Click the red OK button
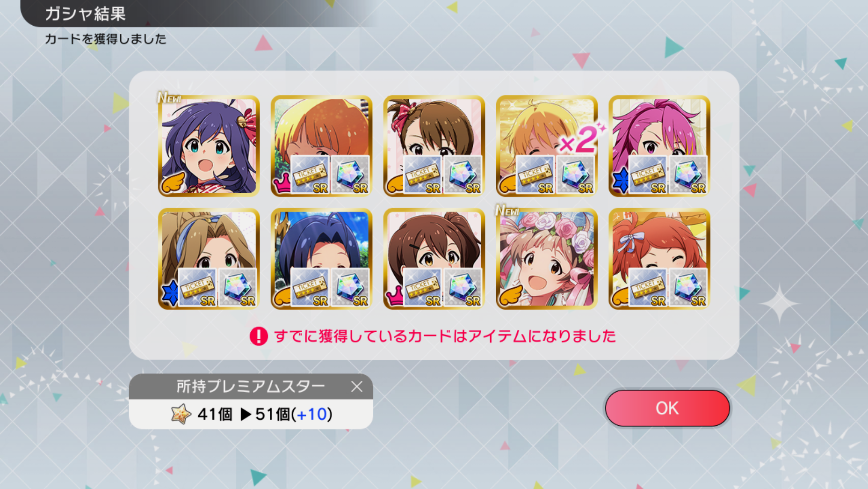868x489 pixels. pyautogui.click(x=667, y=408)
